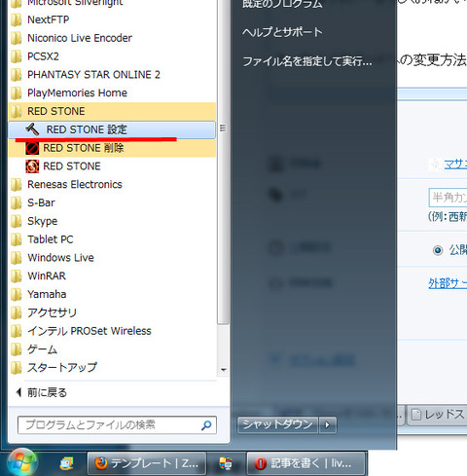This screenshot has height=476, width=467.
Task: Click the program list scroll down arrow
Action: (223, 370)
